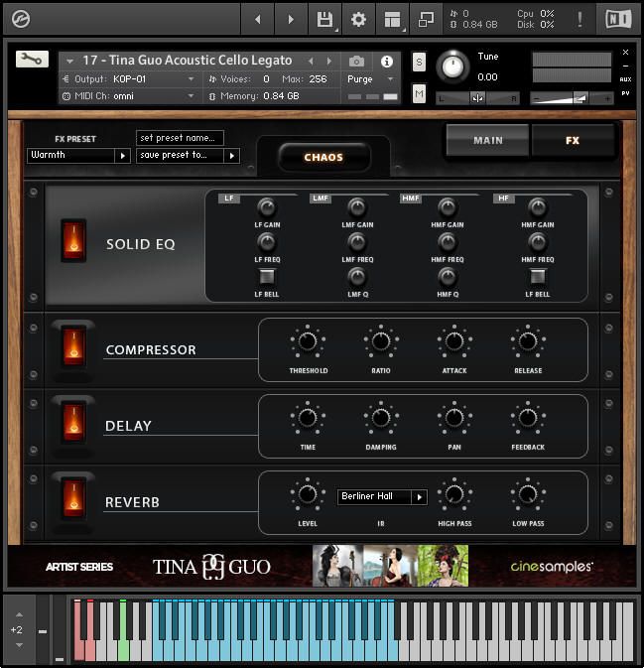Click the delay TIME knob

point(308,418)
